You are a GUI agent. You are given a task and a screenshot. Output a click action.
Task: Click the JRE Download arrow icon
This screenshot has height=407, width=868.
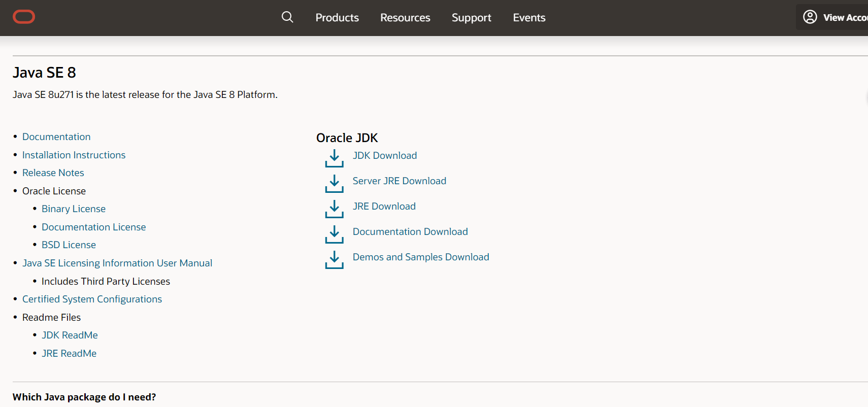[x=334, y=209]
